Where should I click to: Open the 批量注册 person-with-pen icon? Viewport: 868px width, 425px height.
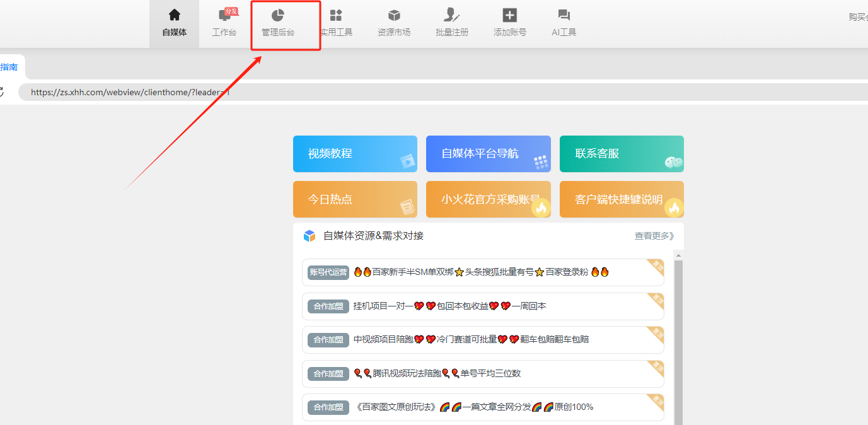452,15
